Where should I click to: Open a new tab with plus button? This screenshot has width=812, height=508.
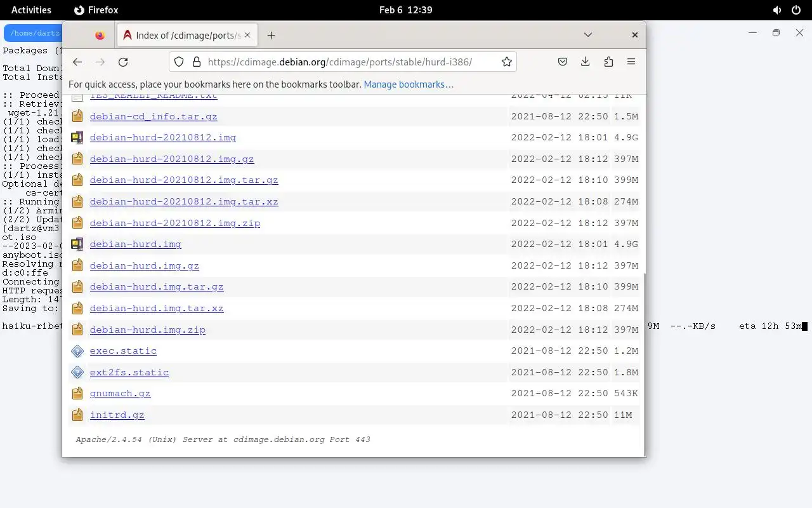271,35
